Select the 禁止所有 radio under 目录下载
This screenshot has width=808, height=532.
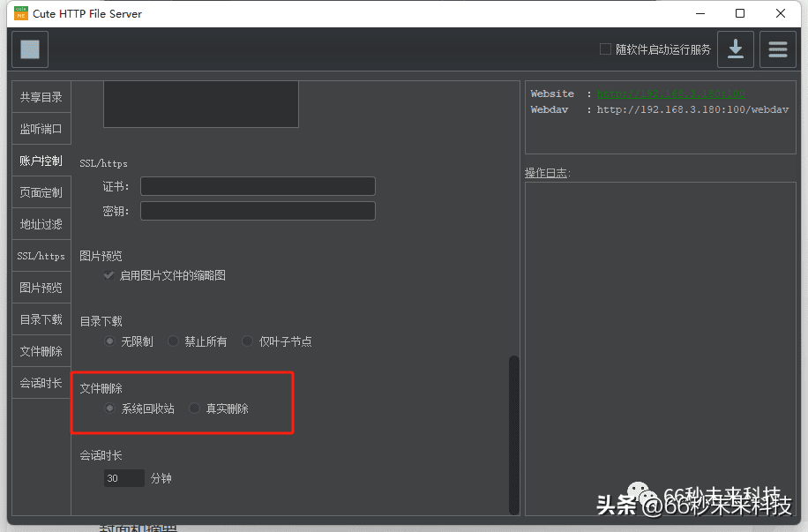[173, 341]
